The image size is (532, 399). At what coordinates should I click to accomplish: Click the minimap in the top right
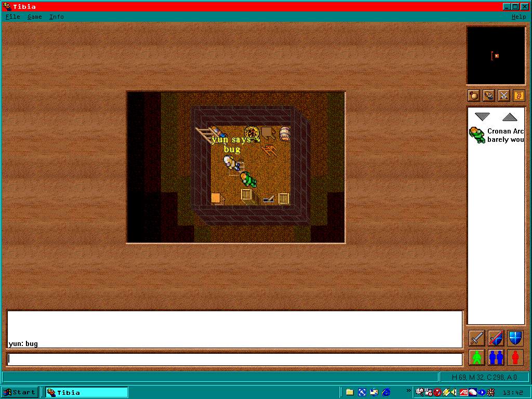(496, 55)
